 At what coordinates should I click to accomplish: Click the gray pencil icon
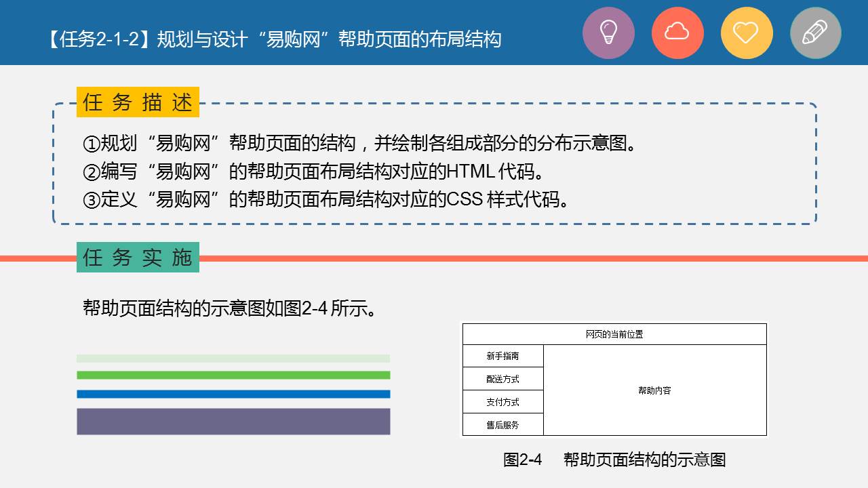816,33
